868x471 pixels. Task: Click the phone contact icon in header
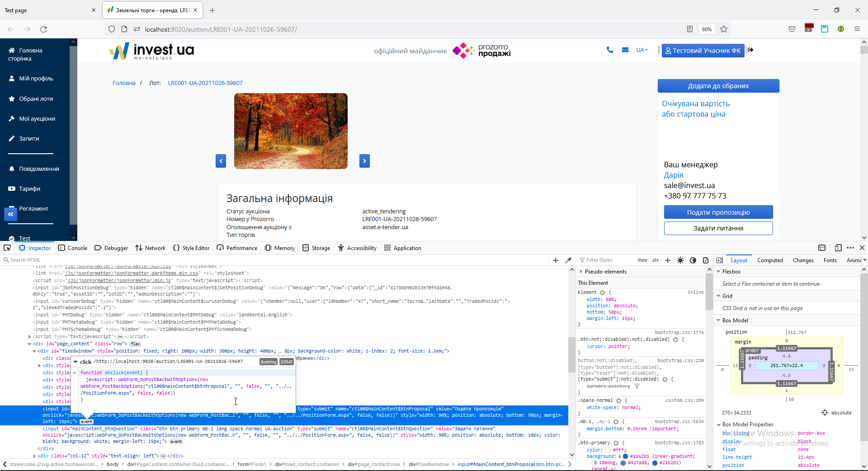click(x=610, y=50)
